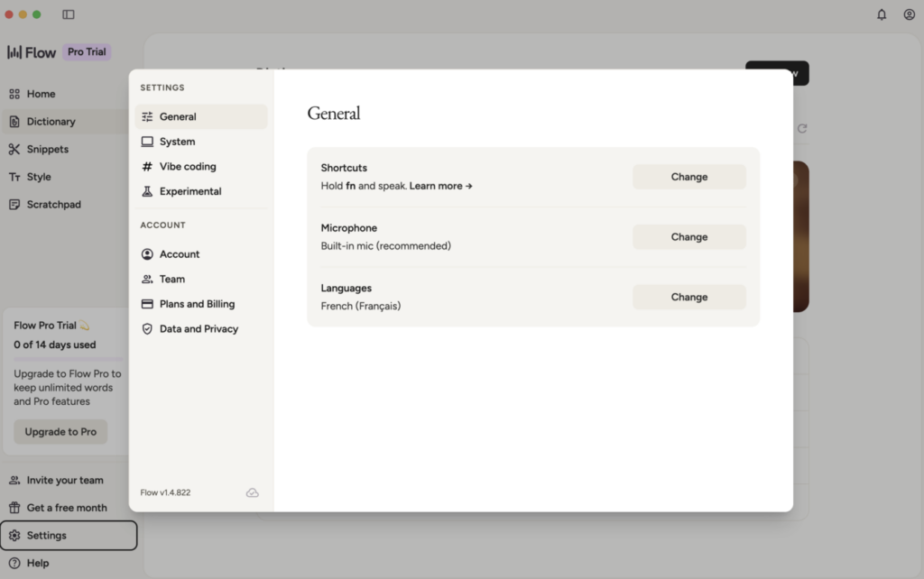Click the cloud sync icon next to the version

pos(253,492)
